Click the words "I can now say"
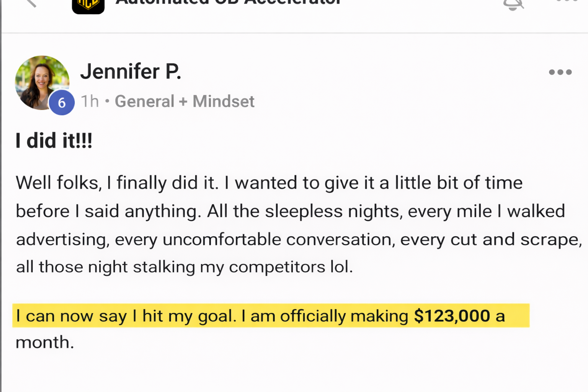588x392 pixels. (x=71, y=316)
